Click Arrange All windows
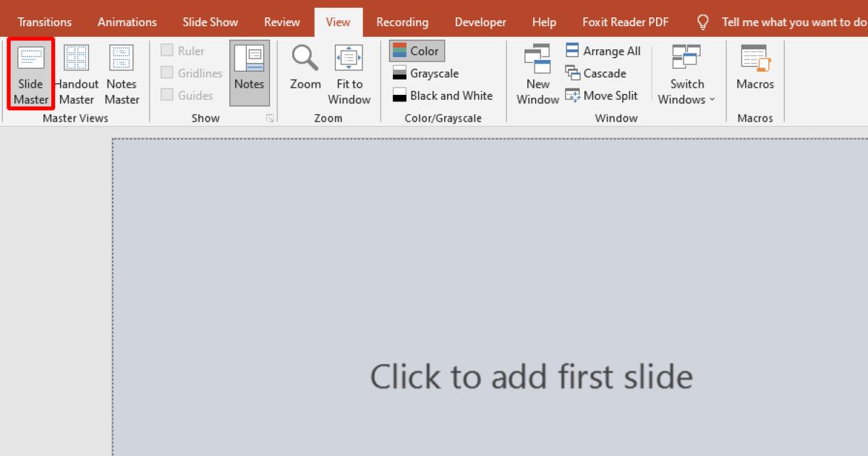This screenshot has width=868, height=456. (x=603, y=51)
